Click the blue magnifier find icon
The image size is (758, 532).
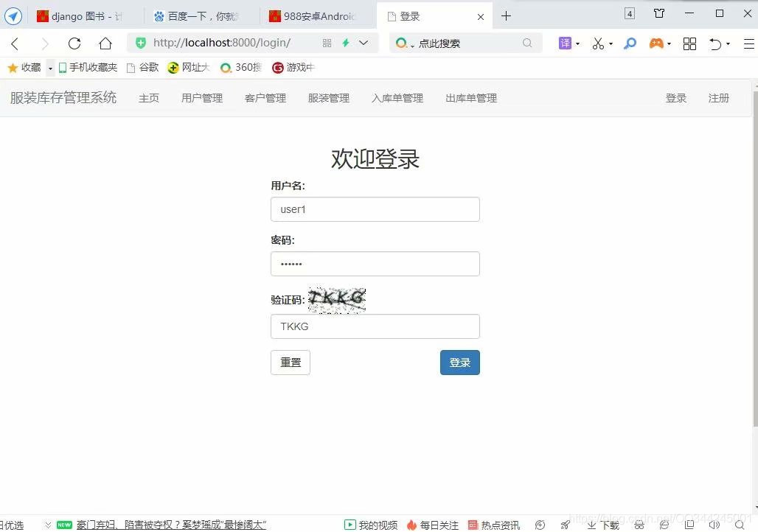click(x=630, y=43)
